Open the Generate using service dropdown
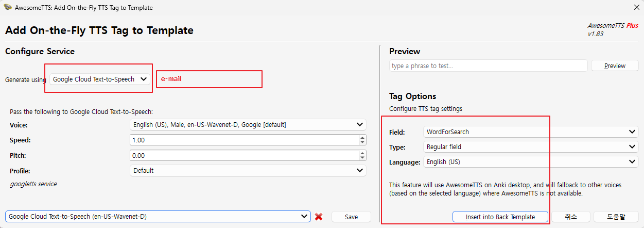Image resolution: width=644 pixels, height=228 pixels. coord(101,79)
